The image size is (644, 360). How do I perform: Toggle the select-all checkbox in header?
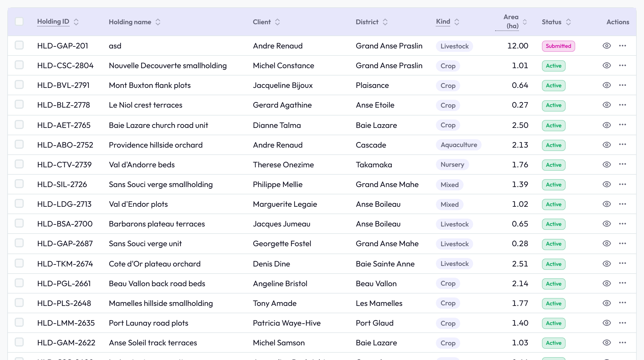tap(19, 21)
